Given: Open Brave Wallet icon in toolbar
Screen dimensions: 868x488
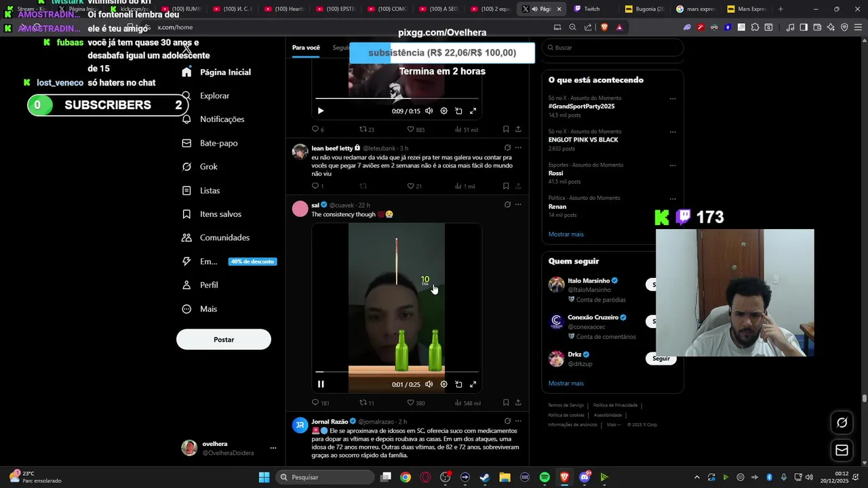Looking at the screenshot, I should (817, 27).
